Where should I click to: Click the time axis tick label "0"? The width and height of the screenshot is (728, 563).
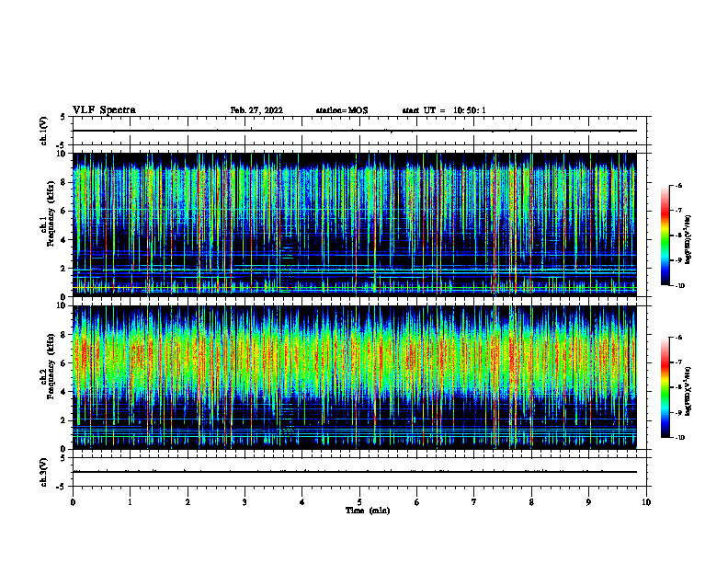click(x=73, y=502)
